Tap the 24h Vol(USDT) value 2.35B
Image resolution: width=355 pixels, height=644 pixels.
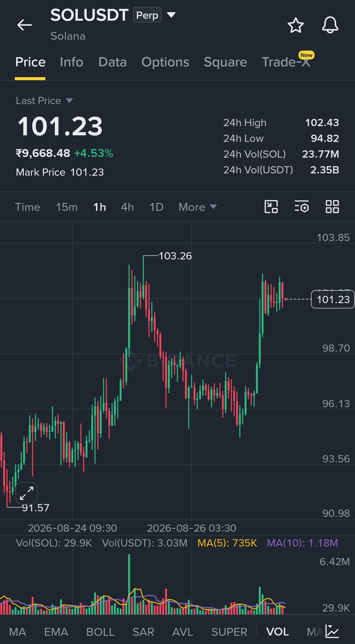[x=325, y=170]
